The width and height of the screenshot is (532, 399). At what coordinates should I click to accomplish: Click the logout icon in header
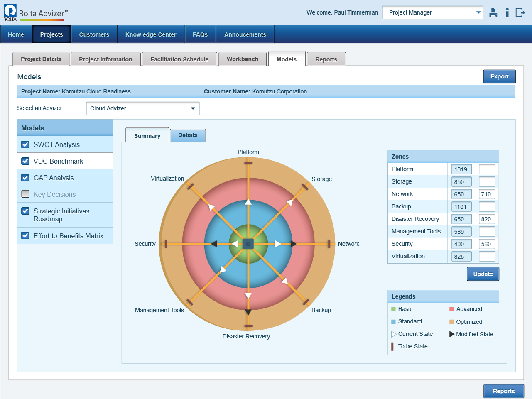[x=520, y=12]
